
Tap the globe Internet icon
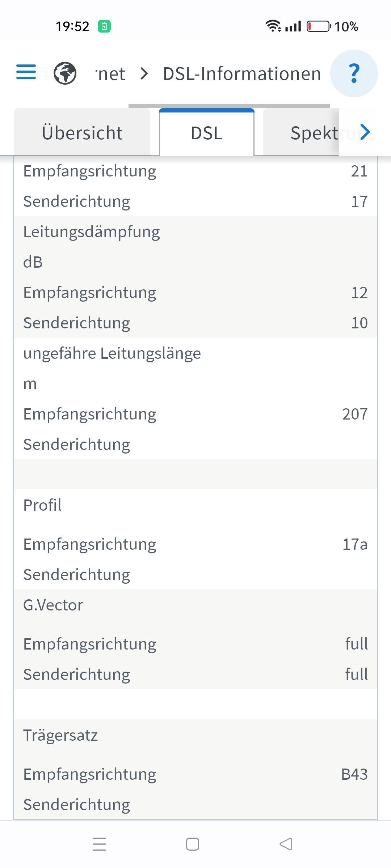[x=65, y=73]
